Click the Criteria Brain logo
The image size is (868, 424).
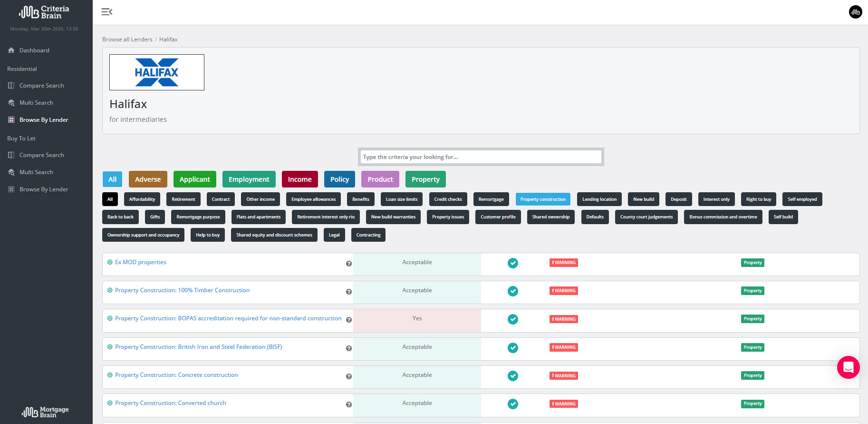coord(44,12)
